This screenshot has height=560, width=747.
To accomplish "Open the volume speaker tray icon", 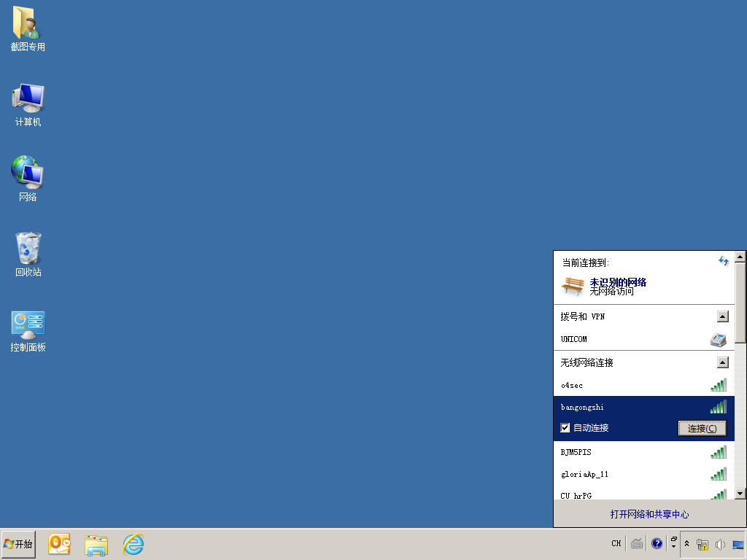I will (720, 544).
